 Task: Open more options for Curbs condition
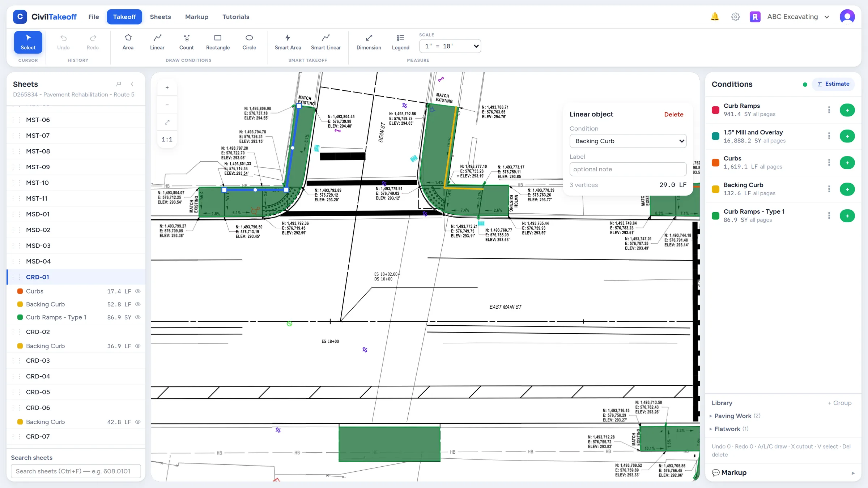(x=829, y=163)
